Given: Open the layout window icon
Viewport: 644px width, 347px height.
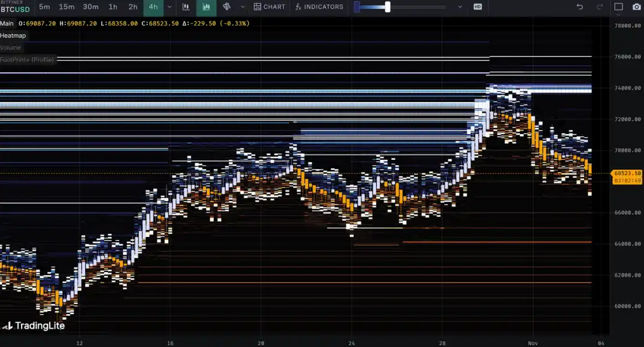Looking at the screenshot, I should [x=619, y=7].
